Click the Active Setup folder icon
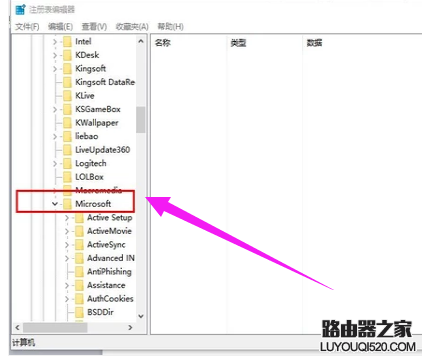The width and height of the screenshot is (422, 360). click(79, 218)
